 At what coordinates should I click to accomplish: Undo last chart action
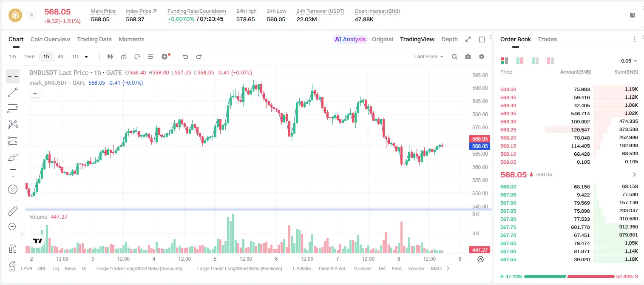[x=185, y=57]
